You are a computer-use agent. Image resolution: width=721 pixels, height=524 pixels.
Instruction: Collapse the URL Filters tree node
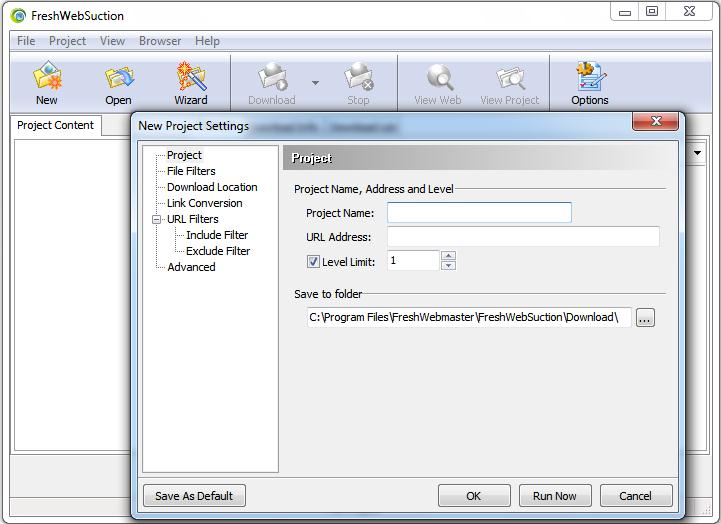pos(156,219)
